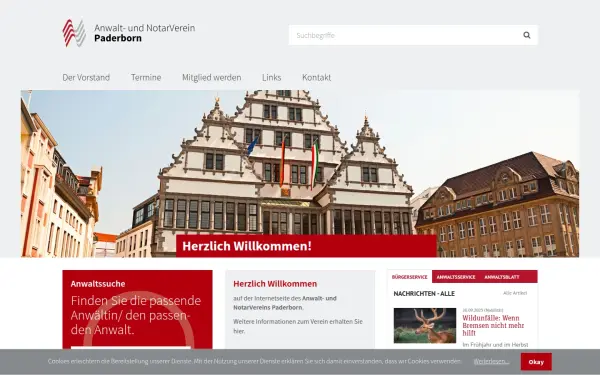Click the red Herzlich Willkommen heading
The width and height of the screenshot is (600, 375).
[275, 284]
